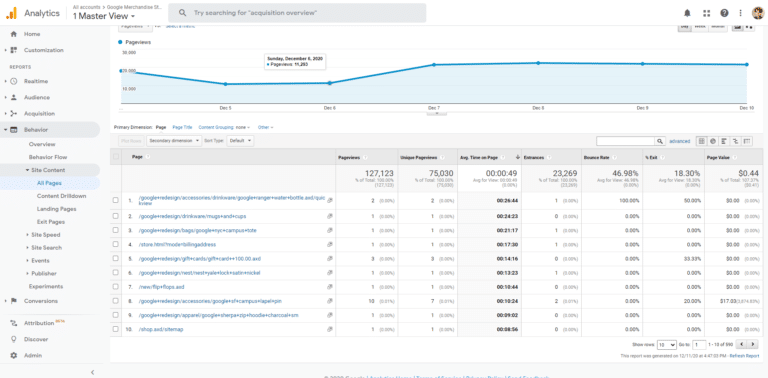Click the table filter search field
This screenshot has height=378, width=768.
pos(625,141)
